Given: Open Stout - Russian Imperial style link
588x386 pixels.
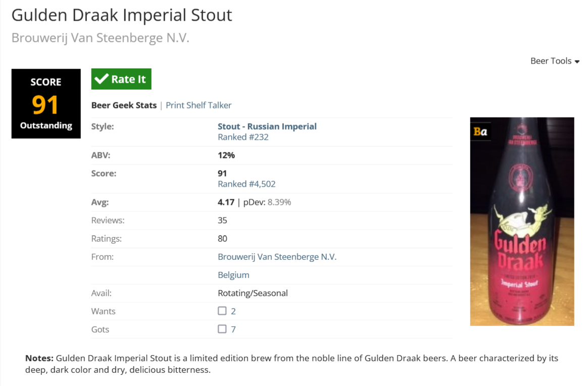Looking at the screenshot, I should pyautogui.click(x=267, y=126).
